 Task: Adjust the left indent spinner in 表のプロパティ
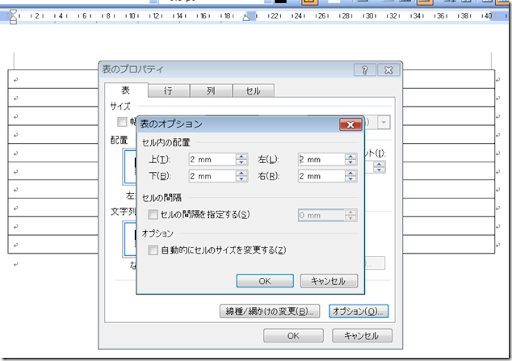pos(379,167)
